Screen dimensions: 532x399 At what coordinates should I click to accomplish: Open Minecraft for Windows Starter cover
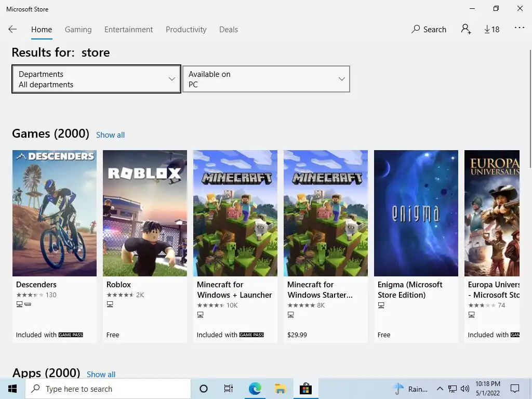point(326,213)
